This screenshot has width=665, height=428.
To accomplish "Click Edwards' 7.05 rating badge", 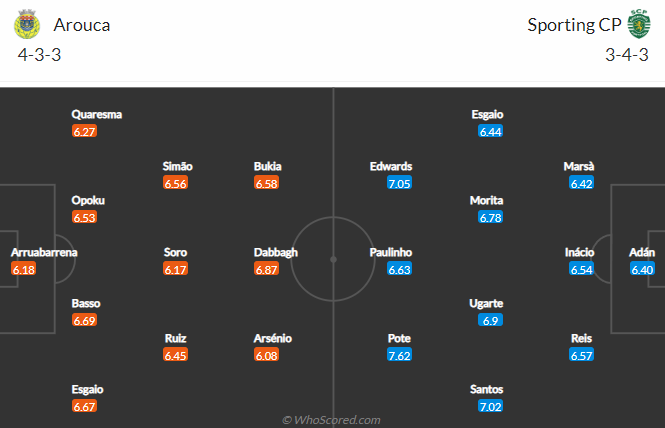I will 400,183.
